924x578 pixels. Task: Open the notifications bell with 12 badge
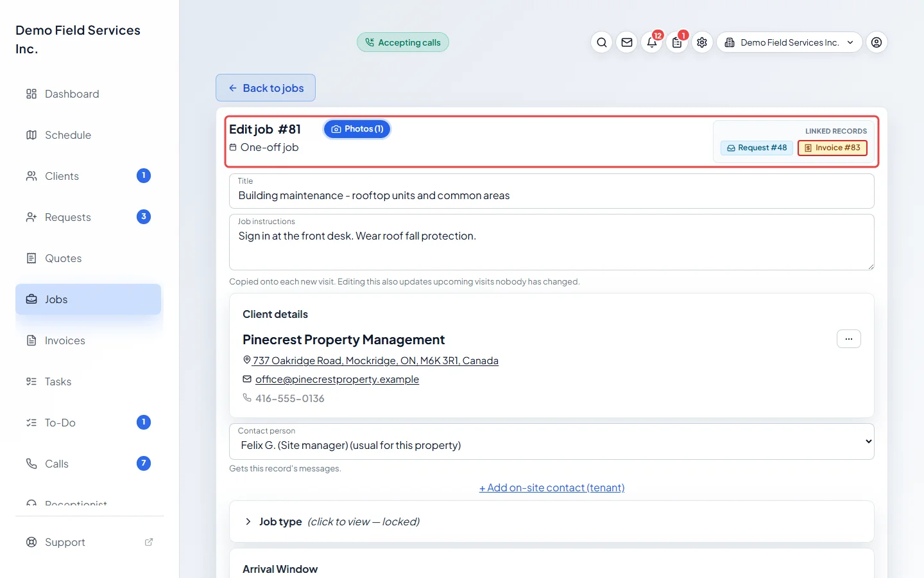pyautogui.click(x=652, y=42)
